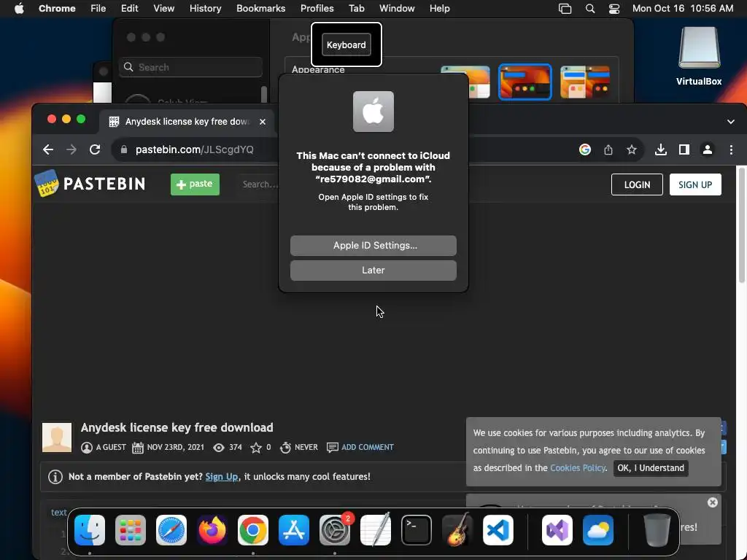Close the Anydesk license key tab

tap(263, 122)
